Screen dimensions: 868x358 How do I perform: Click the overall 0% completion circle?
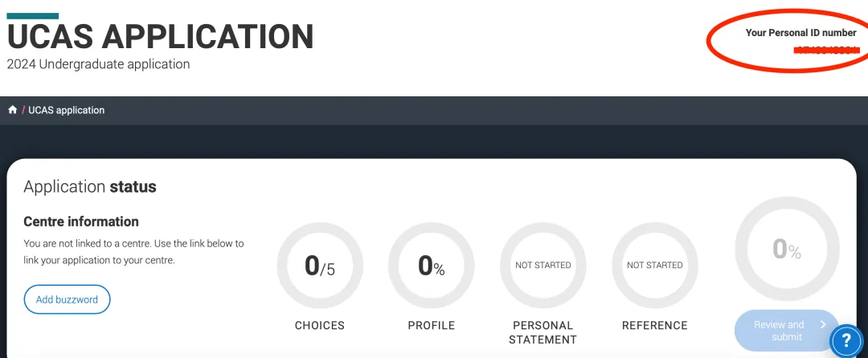tap(787, 250)
